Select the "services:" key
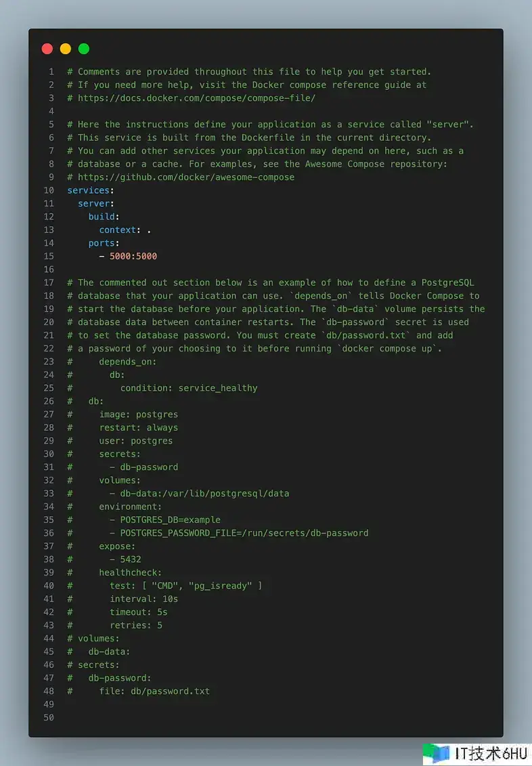 click(x=91, y=190)
